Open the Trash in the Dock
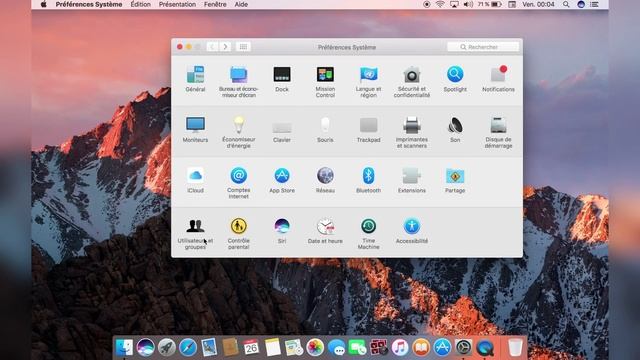Screen dimensions: 640x360 click(x=515, y=348)
